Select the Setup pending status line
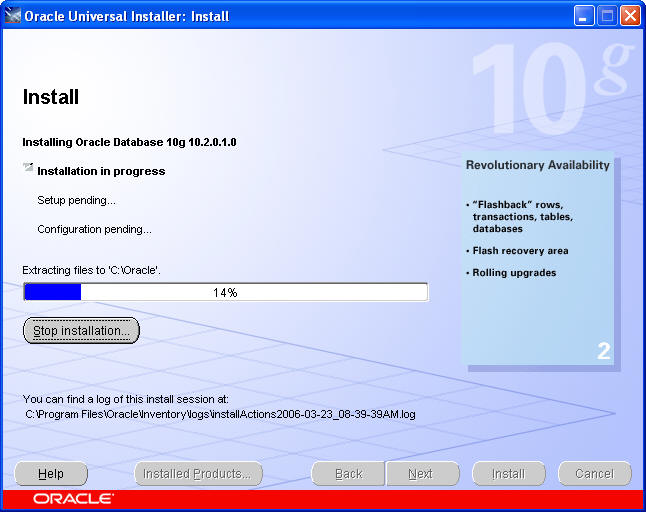This screenshot has width=646, height=512. click(76, 200)
